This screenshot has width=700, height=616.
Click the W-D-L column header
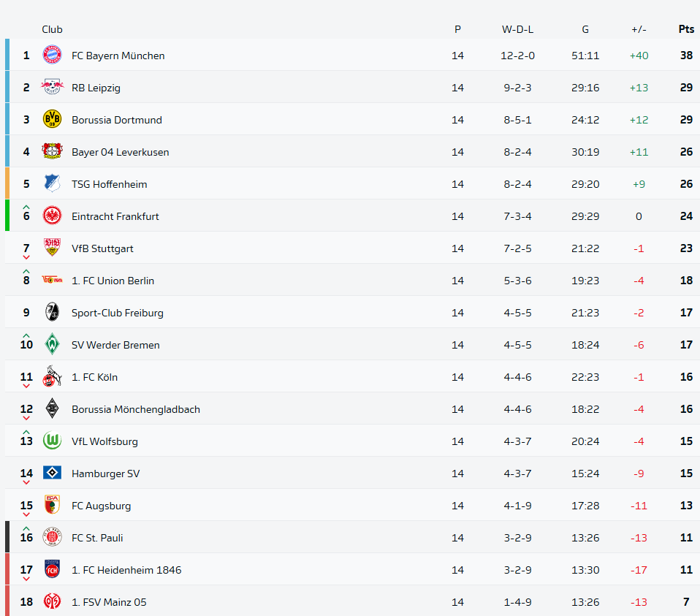(x=517, y=29)
